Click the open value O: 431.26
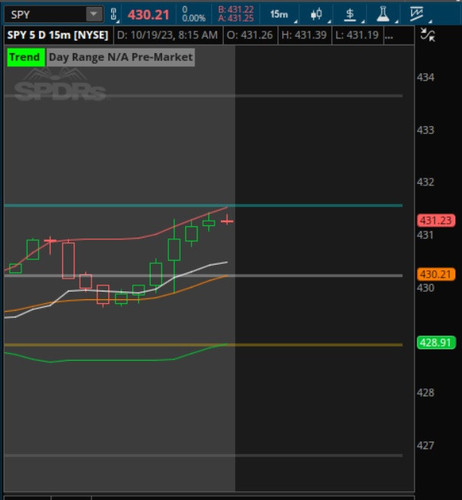 pos(250,35)
